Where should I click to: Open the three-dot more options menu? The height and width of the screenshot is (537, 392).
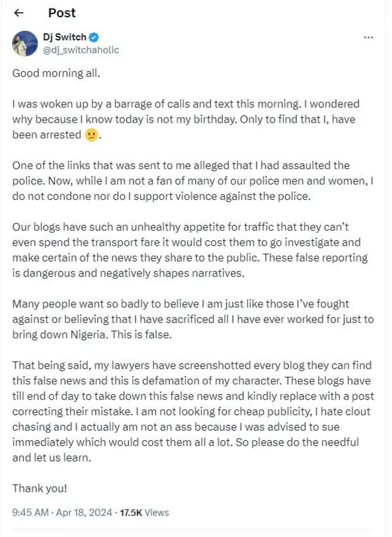[x=368, y=37]
